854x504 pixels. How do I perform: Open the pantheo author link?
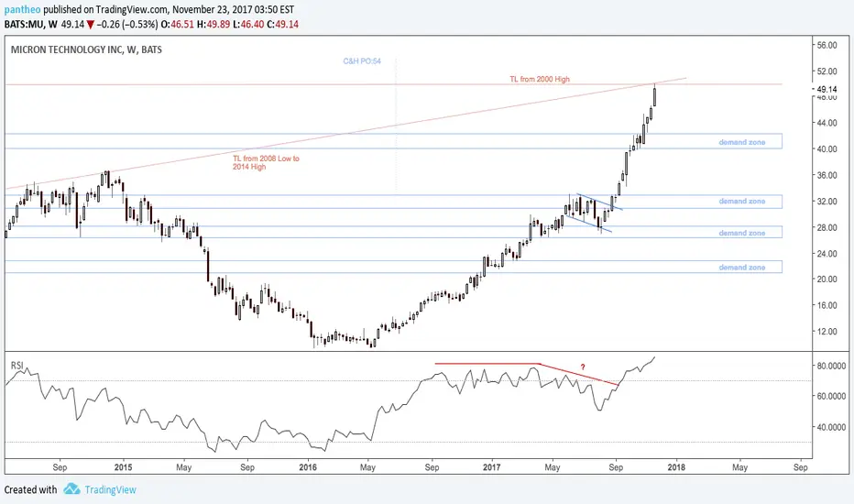pyautogui.click(x=22, y=10)
